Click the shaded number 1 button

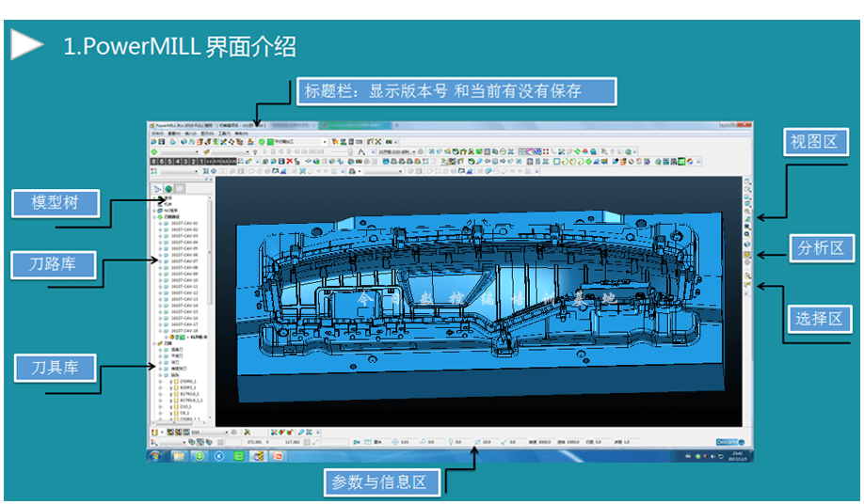click(x=201, y=161)
